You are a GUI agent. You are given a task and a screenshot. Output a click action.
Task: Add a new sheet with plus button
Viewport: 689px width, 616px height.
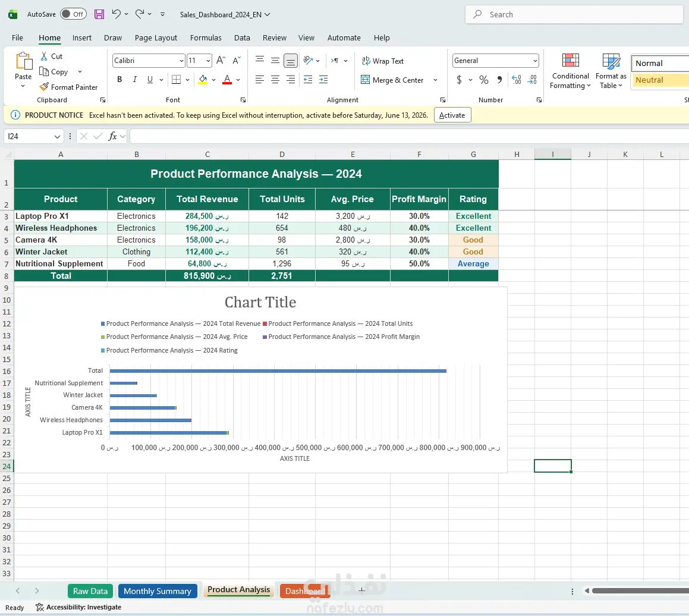pos(361,590)
